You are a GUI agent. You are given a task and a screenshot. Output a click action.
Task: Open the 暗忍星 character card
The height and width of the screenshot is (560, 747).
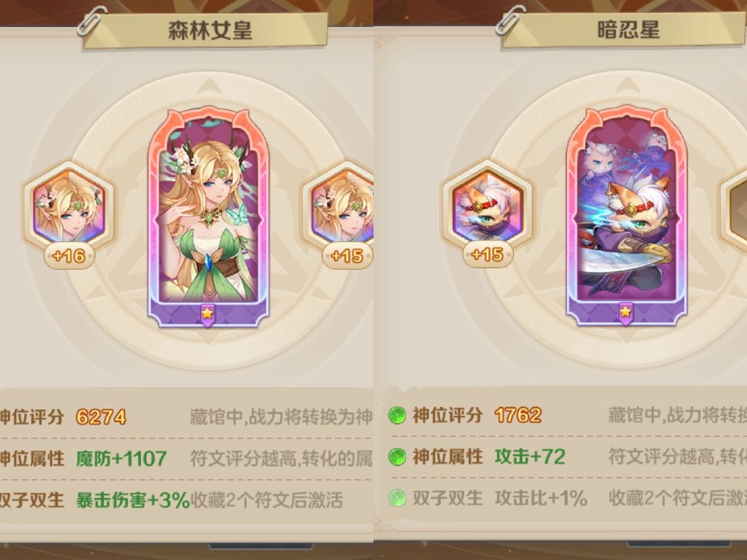626,216
